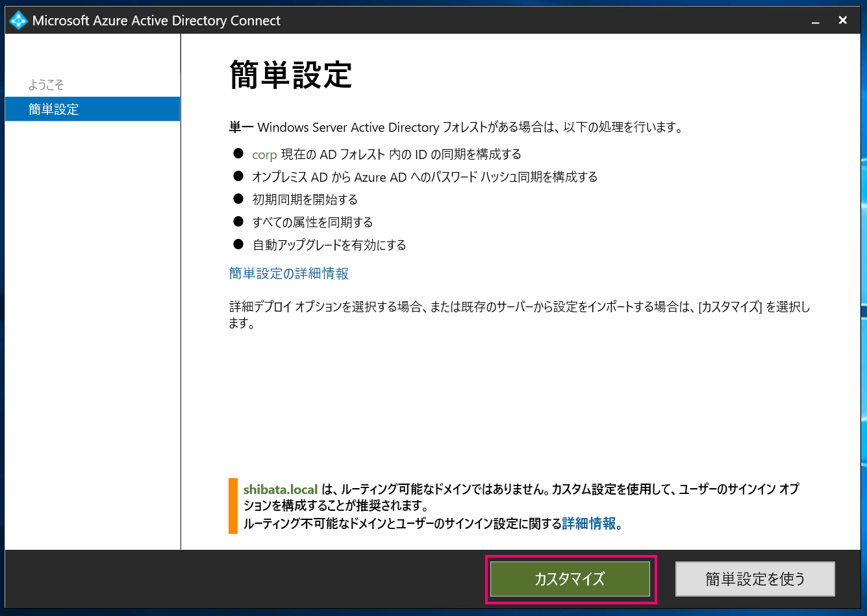This screenshot has height=616, width=867.
Task: Click the corp forest name text
Action: coord(264,154)
